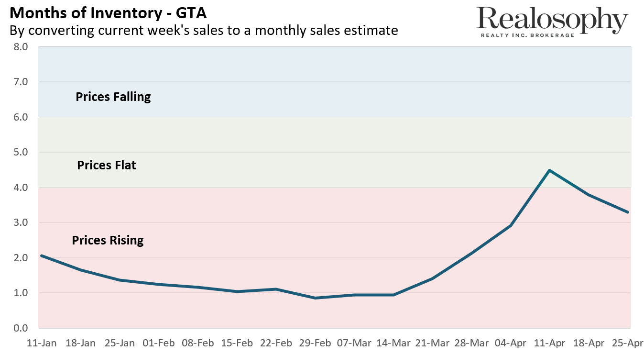644x355 pixels.
Task: Click the "Months of Inventory - GTA" title
Action: [108, 12]
